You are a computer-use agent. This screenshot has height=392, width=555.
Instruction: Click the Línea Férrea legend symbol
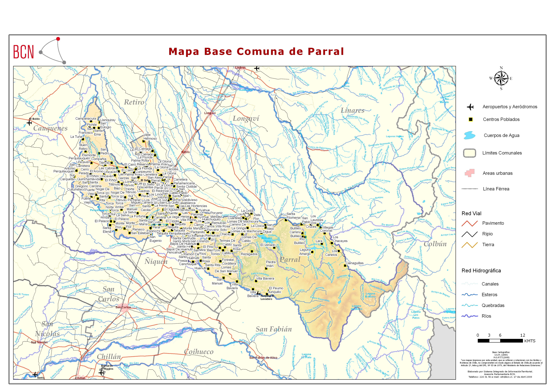pos(469,189)
